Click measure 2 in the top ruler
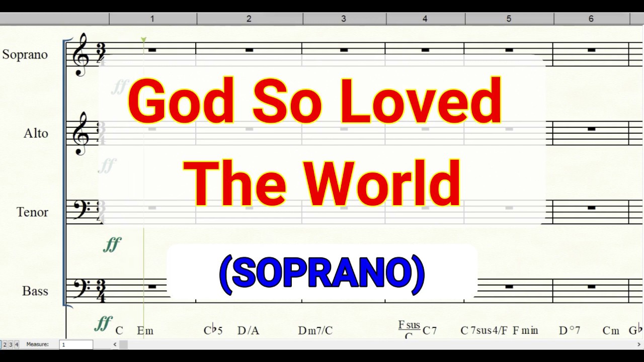The width and height of the screenshot is (644, 362). pos(249,19)
